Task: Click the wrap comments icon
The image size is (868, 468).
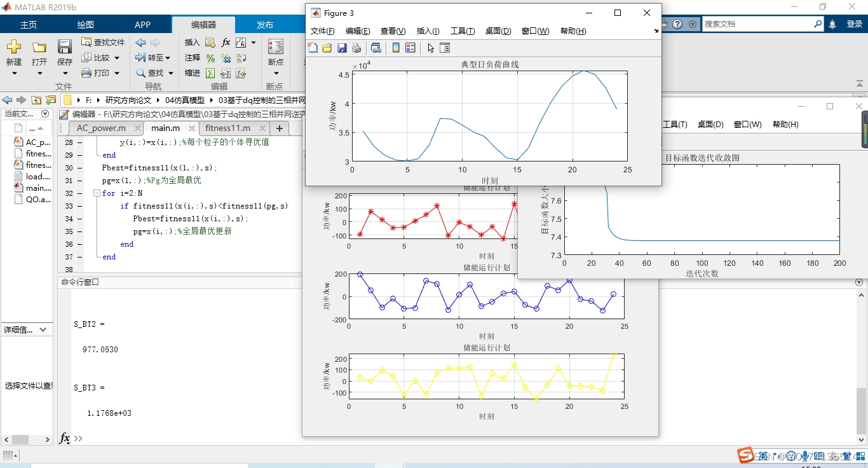Action: (x=241, y=58)
